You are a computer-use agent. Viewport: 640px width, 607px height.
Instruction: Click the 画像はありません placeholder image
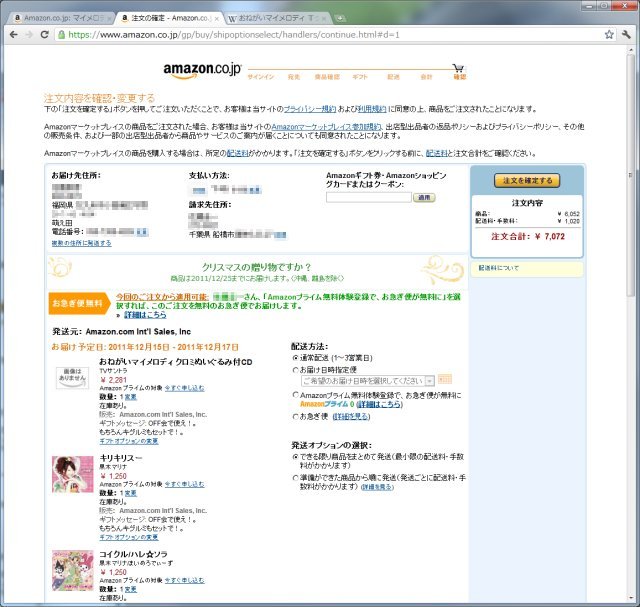[72, 377]
